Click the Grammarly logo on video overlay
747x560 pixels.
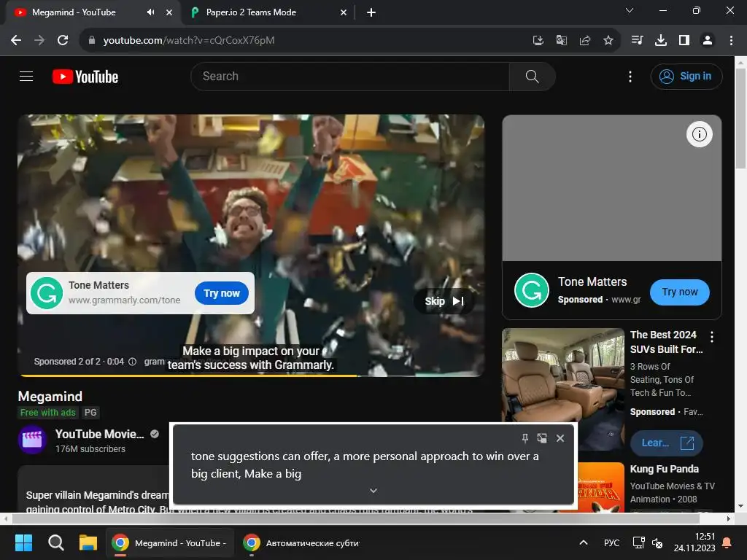47,293
